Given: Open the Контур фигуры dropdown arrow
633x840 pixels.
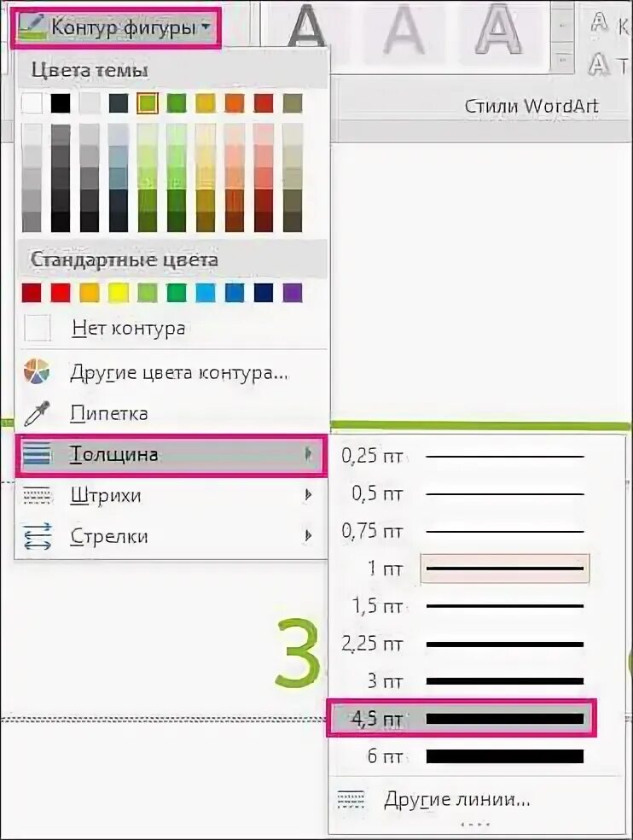Looking at the screenshot, I should 206,28.
